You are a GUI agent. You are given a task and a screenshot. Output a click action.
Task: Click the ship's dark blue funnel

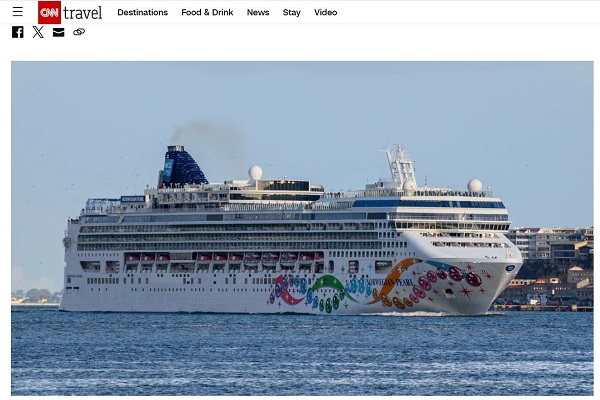pyautogui.click(x=183, y=167)
